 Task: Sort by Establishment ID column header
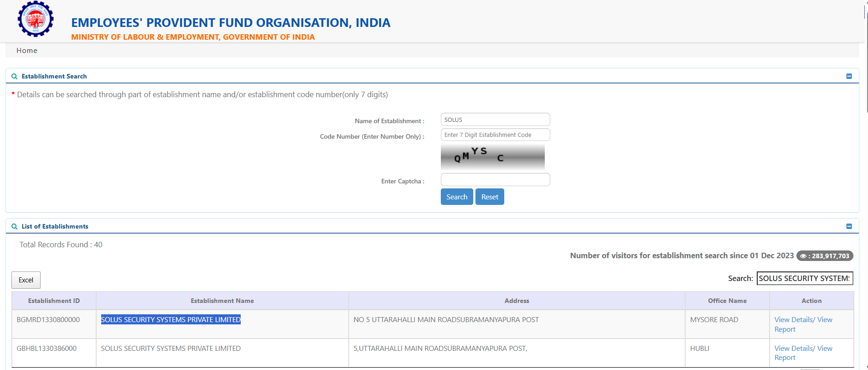(x=54, y=301)
